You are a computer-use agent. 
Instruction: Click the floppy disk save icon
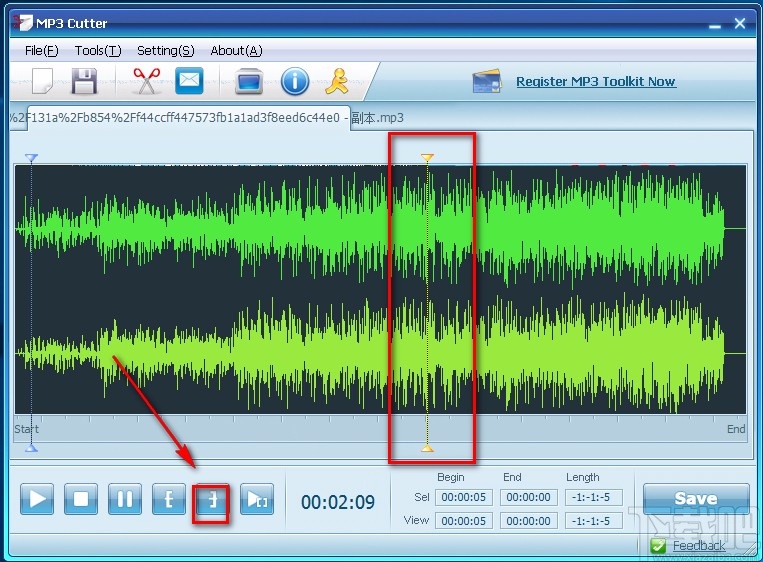click(x=84, y=81)
